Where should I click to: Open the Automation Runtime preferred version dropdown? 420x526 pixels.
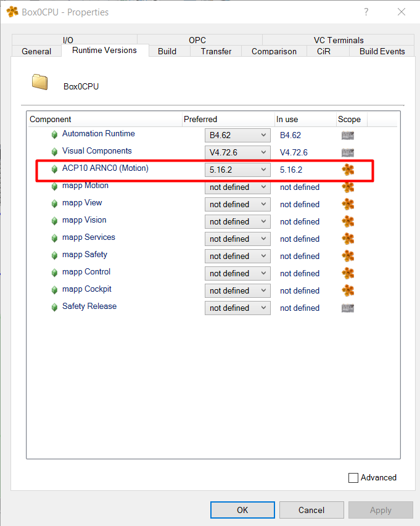237,135
